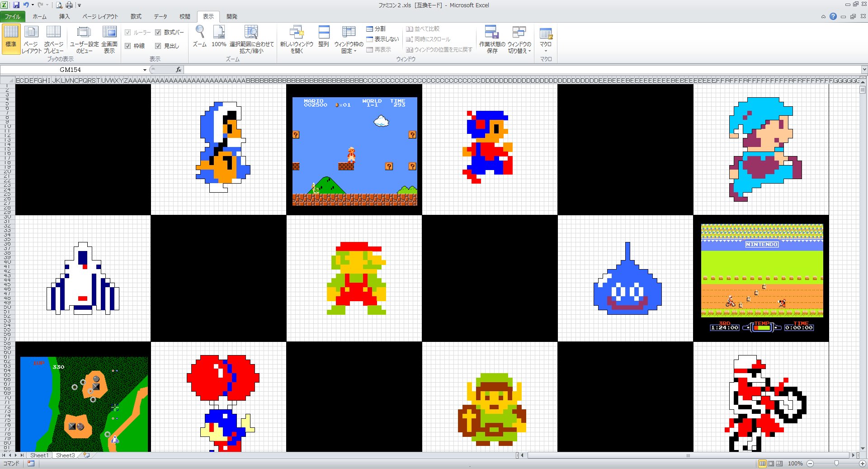
Task: Click the insert worksheet tab icon
Action: click(86, 455)
